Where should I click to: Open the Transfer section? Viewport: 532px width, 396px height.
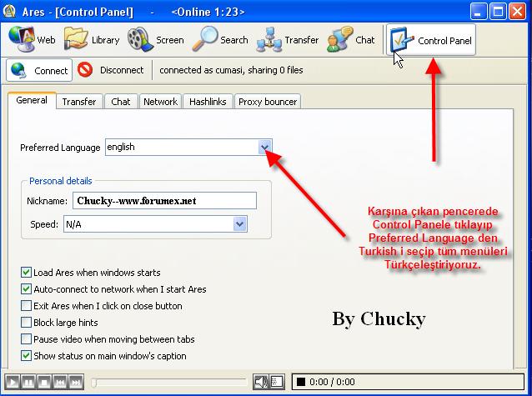pos(288,39)
